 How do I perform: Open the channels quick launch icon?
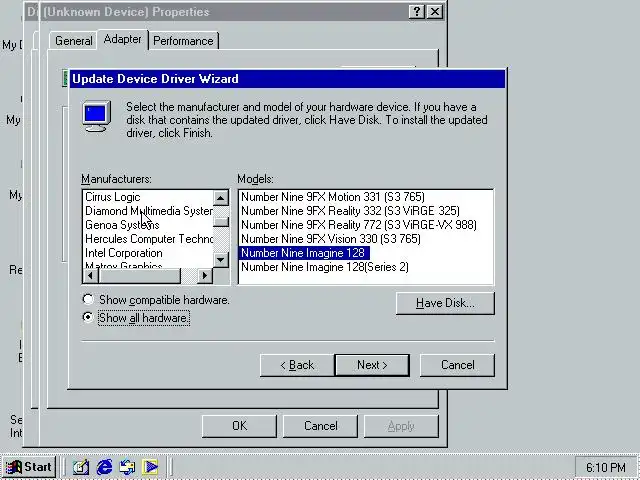click(150, 467)
